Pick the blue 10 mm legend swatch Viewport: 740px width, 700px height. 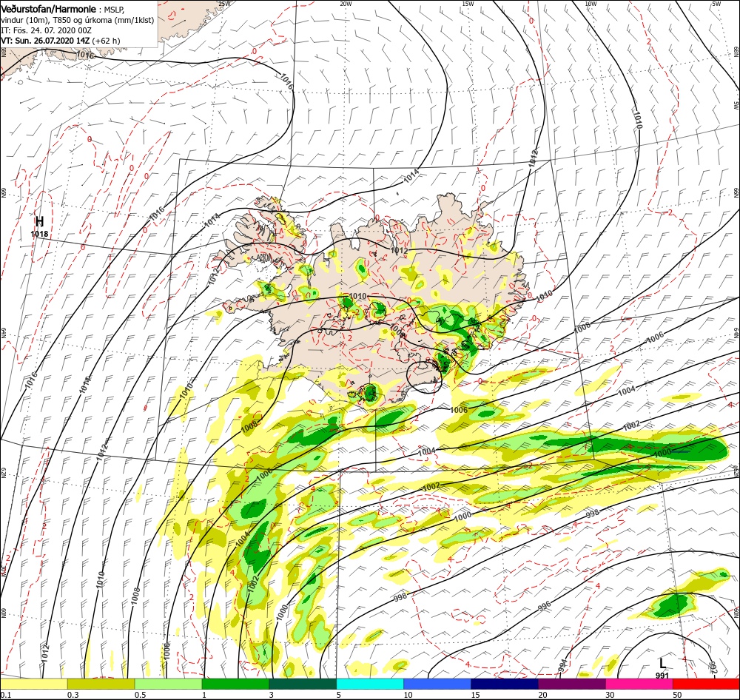[x=437, y=684]
